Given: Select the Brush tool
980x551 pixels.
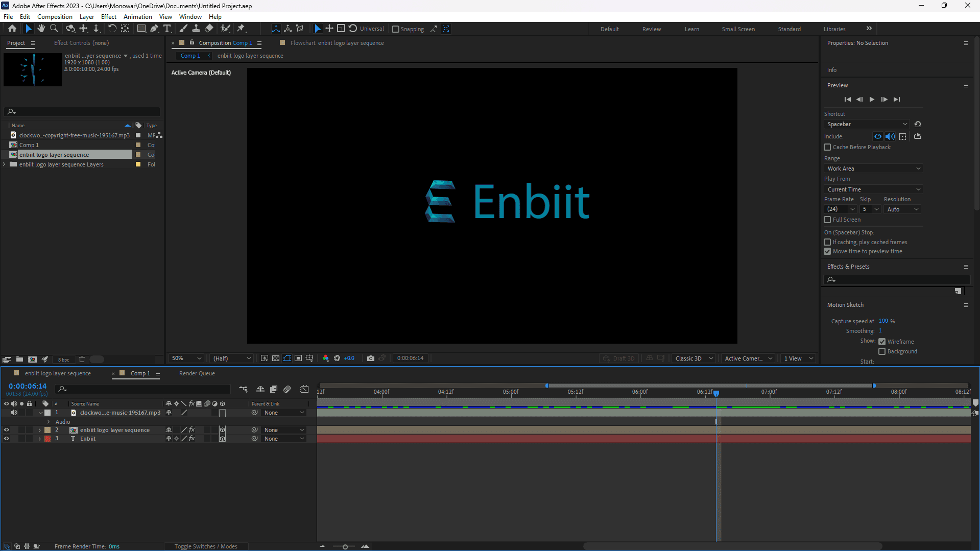Looking at the screenshot, I should point(183,29).
